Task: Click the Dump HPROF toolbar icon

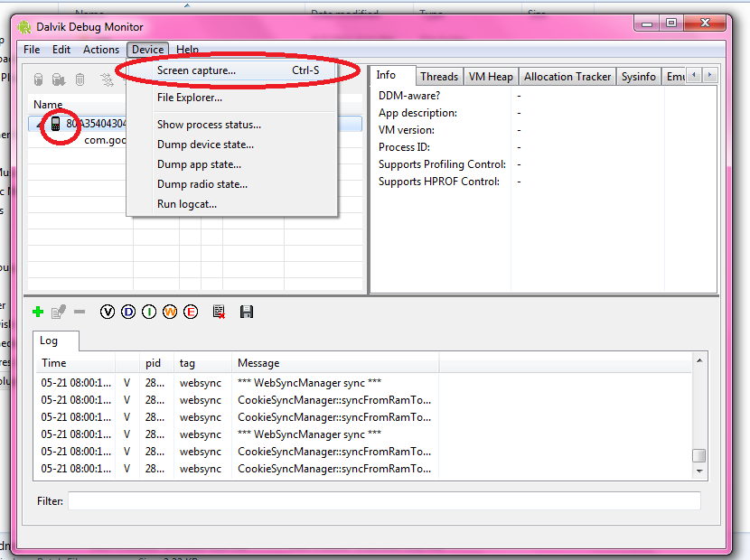Action: click(59, 79)
